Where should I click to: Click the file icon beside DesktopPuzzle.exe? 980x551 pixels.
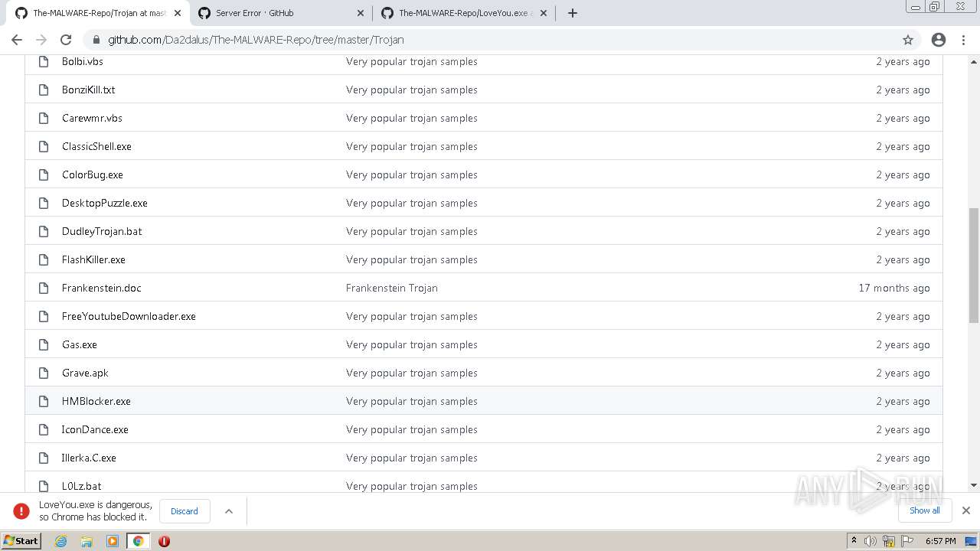[44, 203]
